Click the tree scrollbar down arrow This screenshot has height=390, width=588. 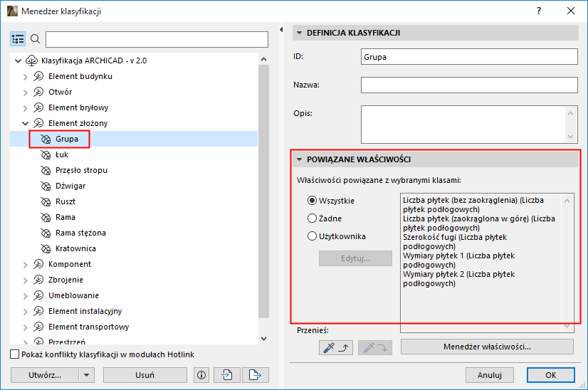coord(263,339)
